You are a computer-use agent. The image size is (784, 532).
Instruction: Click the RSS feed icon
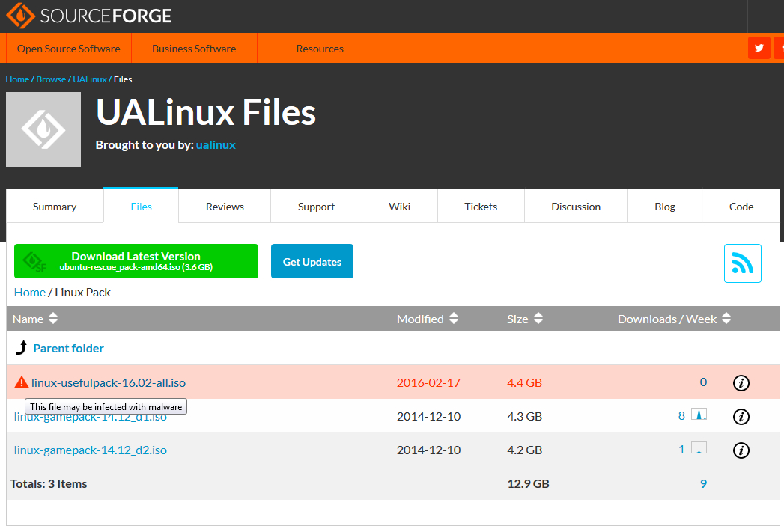pyautogui.click(x=742, y=263)
